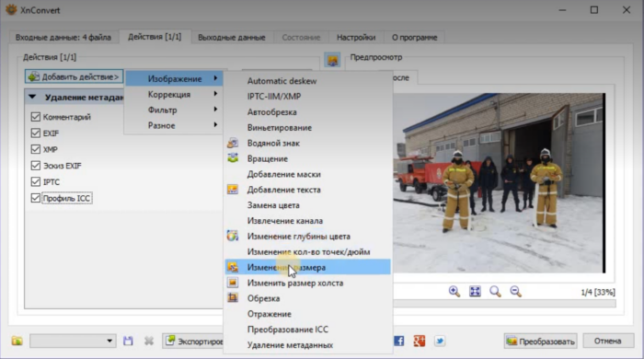Screen dimensions: 644x359
Task: Click the horizontal scrollbar below preview
Action: (x=504, y=304)
